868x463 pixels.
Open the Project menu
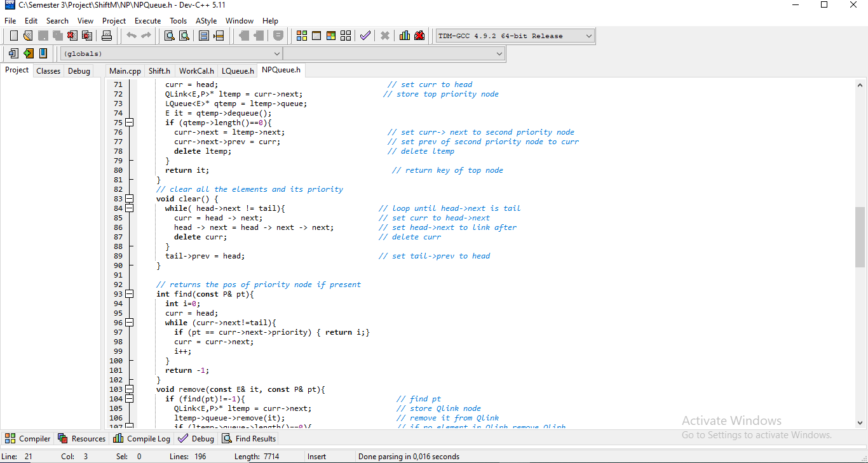[x=114, y=21]
